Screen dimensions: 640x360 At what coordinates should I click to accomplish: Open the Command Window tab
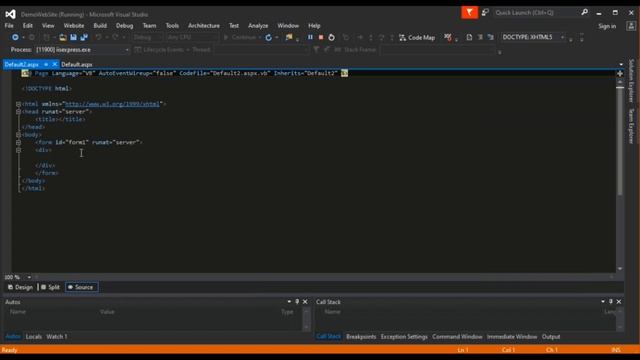tap(457, 337)
